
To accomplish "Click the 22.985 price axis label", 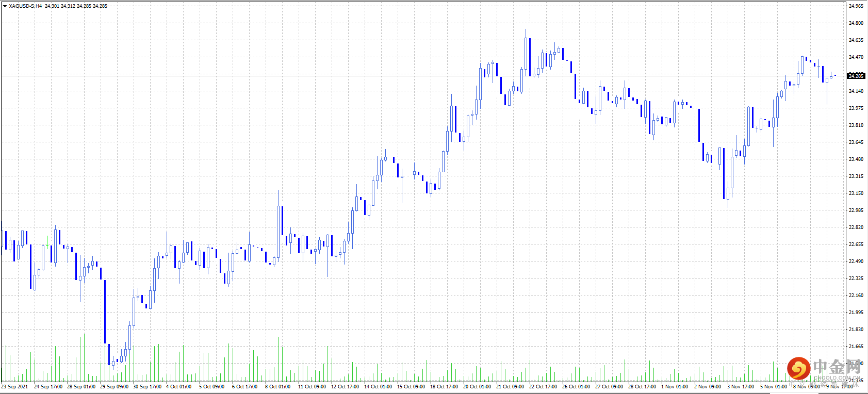I will (856, 210).
